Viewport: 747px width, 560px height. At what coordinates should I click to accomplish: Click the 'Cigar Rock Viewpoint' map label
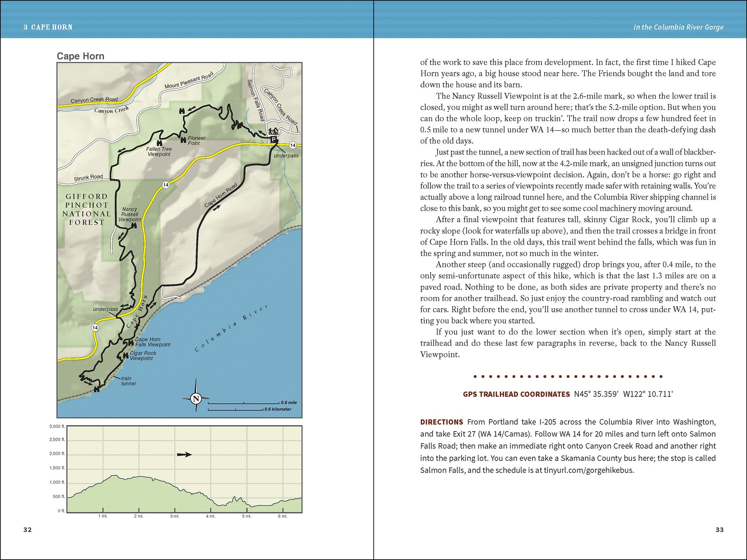[x=143, y=356]
